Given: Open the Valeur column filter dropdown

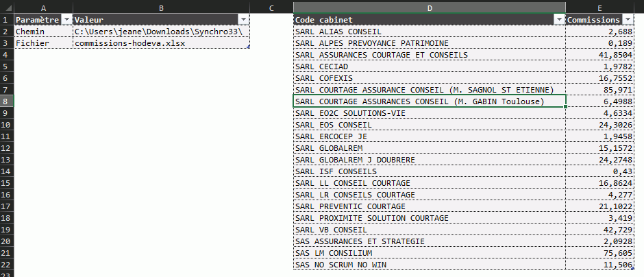Looking at the screenshot, I should click(244, 20).
